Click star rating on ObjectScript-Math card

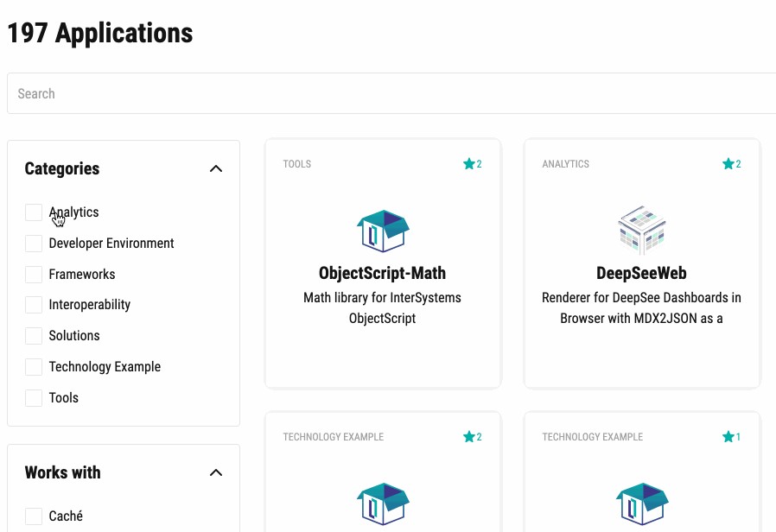click(x=473, y=164)
